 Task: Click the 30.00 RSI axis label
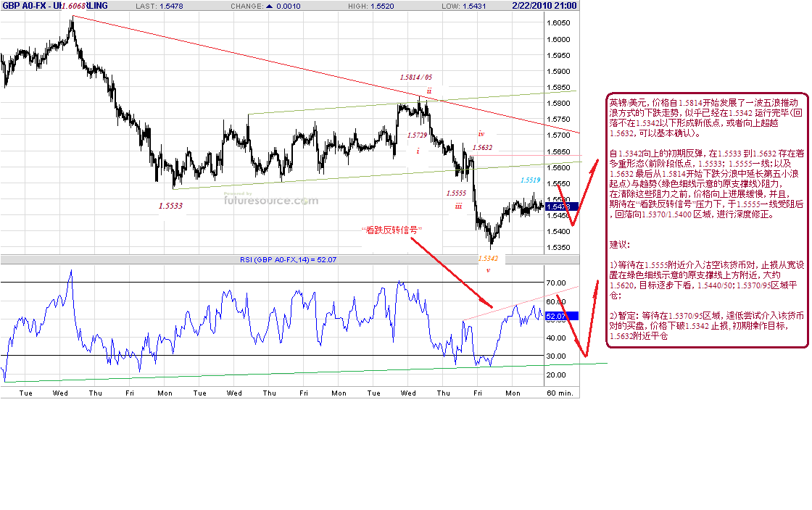pos(555,356)
